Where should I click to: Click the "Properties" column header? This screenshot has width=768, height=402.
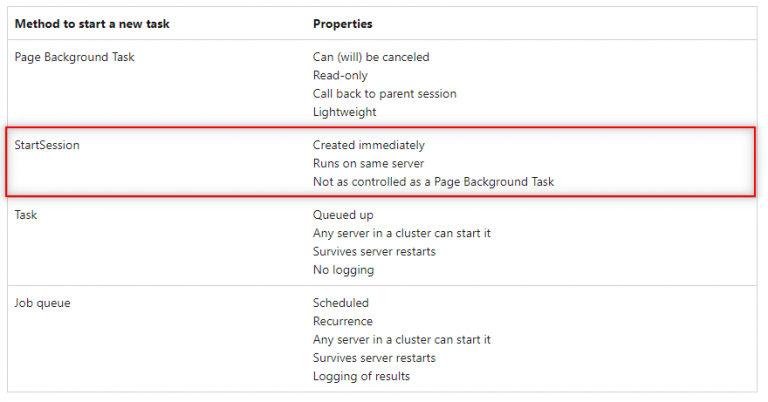(x=343, y=23)
